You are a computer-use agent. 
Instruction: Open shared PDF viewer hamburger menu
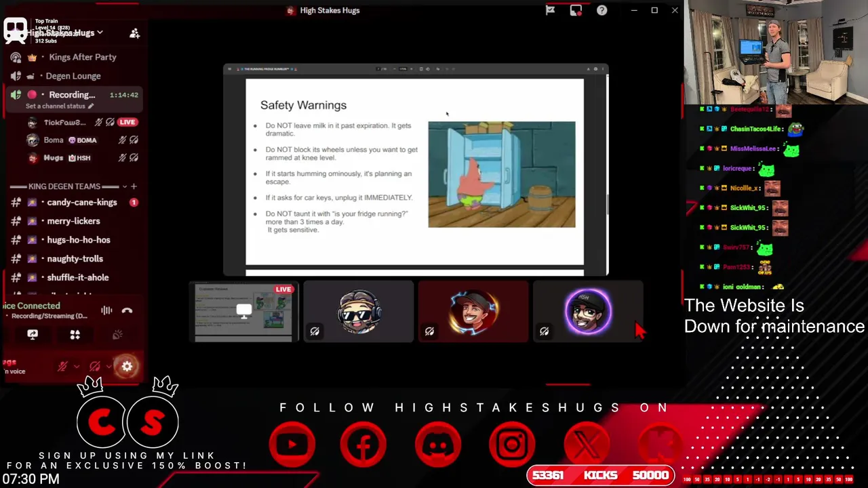[x=229, y=69]
